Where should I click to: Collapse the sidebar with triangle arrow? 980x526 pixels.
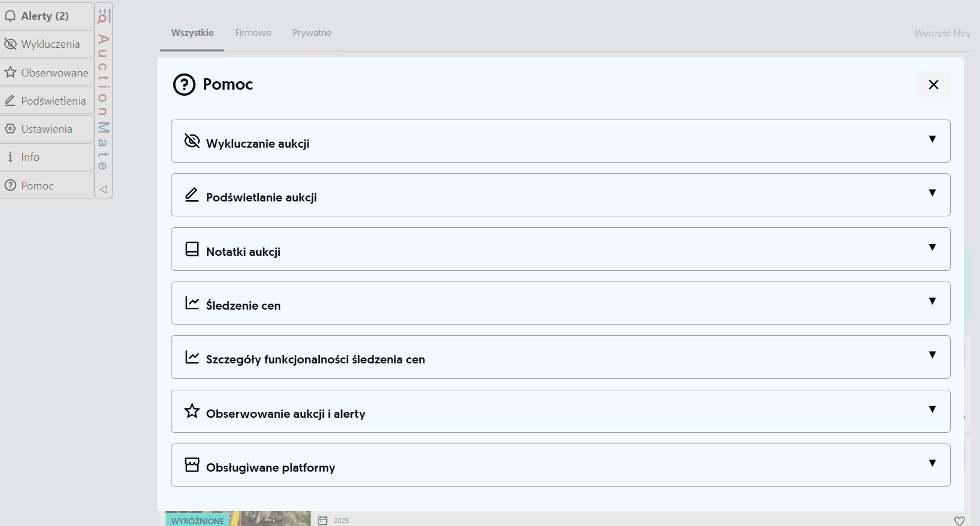[x=103, y=189]
